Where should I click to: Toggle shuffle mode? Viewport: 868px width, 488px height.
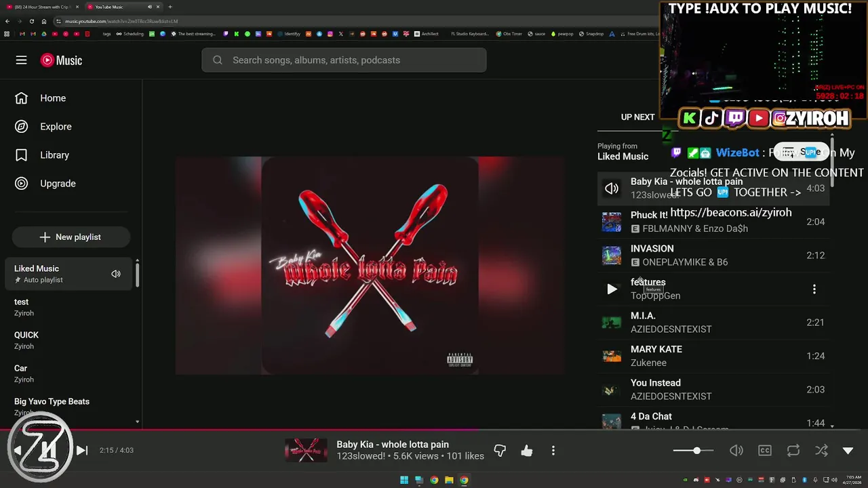(x=821, y=451)
